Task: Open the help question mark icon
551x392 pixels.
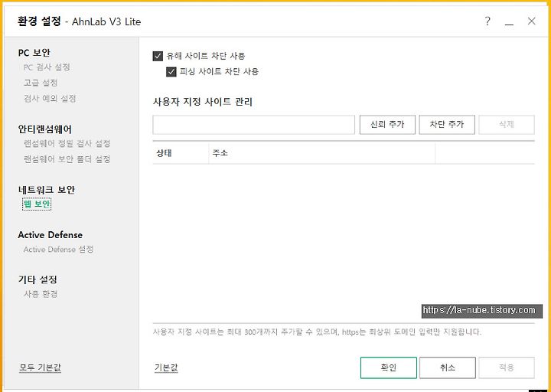Action: tap(487, 21)
